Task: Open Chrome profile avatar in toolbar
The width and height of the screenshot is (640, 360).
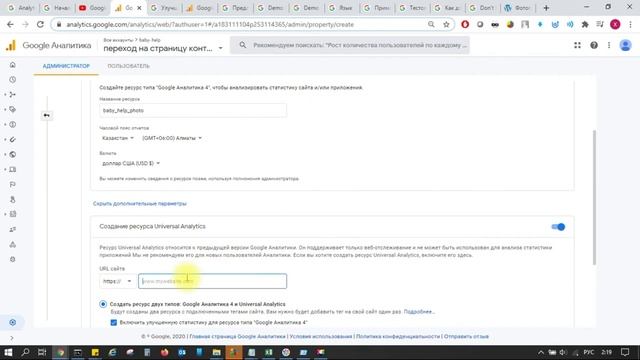Action: click(x=615, y=24)
